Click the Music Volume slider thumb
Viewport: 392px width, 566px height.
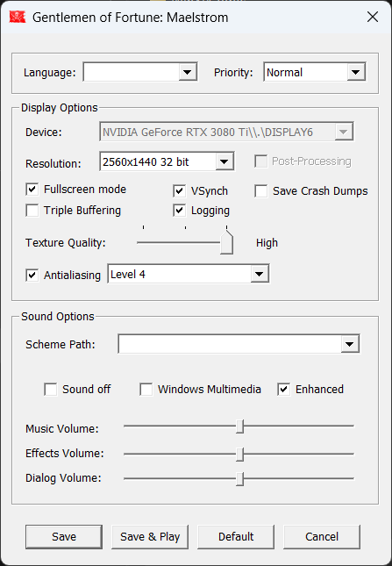click(x=240, y=426)
